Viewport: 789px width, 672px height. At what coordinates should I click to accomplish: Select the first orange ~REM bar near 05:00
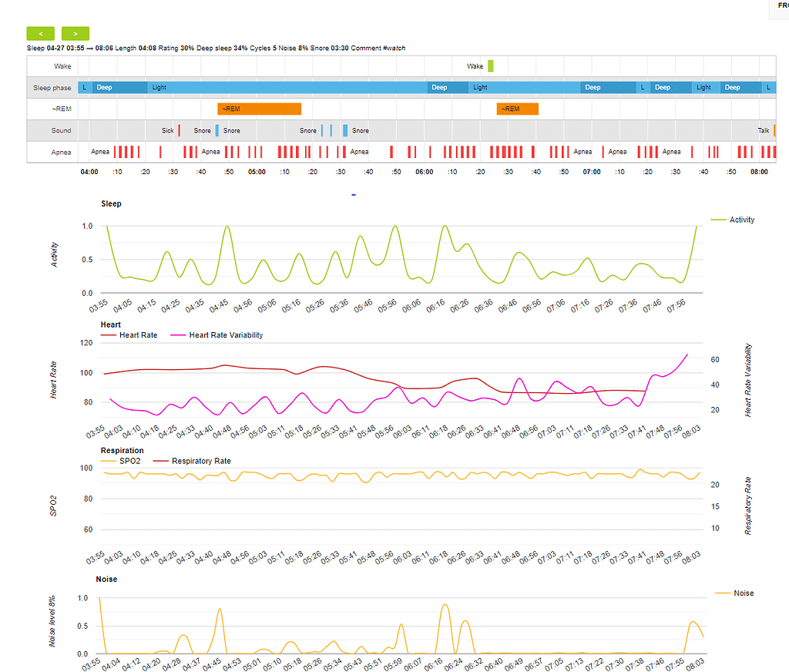tap(259, 109)
